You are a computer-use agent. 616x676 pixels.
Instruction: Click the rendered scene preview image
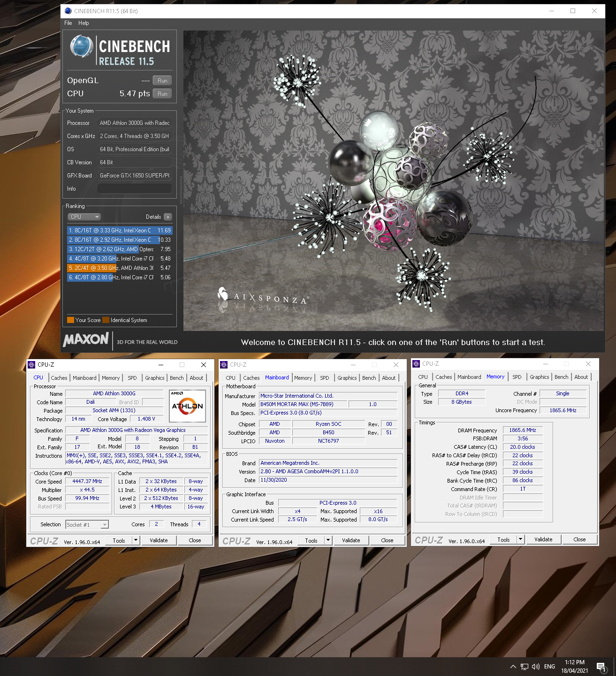393,181
